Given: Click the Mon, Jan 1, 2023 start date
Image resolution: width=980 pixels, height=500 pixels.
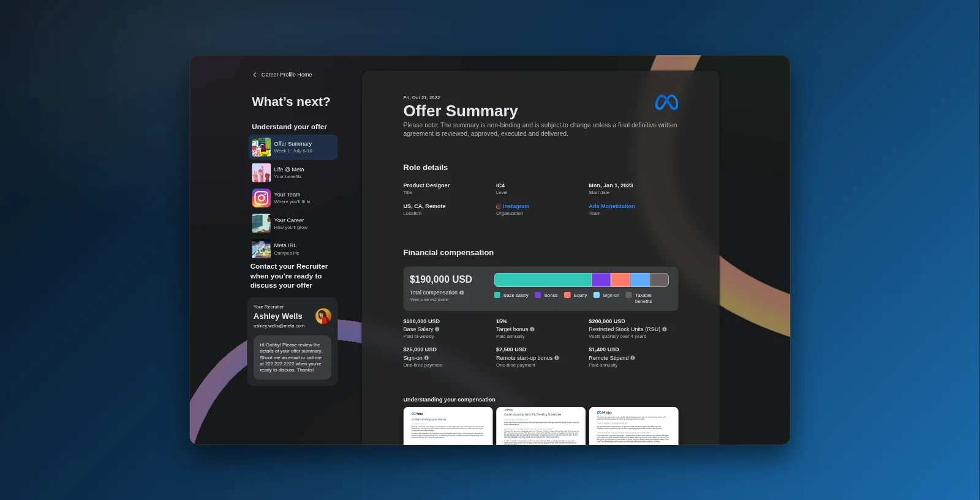Looking at the screenshot, I should click(x=611, y=185).
